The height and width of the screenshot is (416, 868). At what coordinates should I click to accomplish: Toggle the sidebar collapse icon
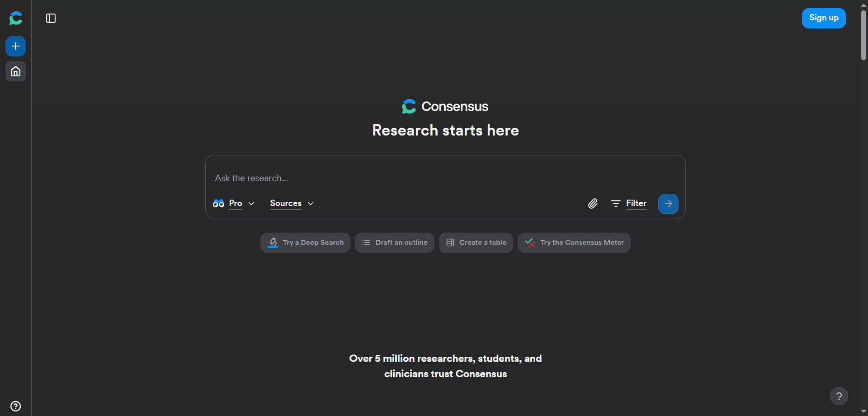(50, 19)
